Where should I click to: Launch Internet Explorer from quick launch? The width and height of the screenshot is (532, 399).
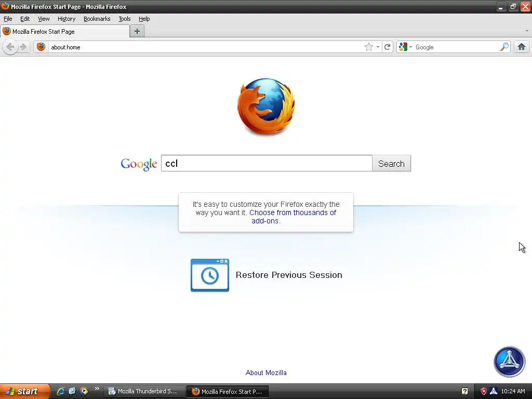click(61, 391)
